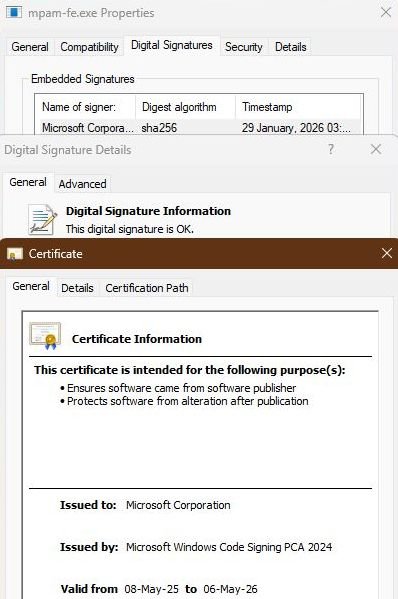The image size is (398, 599).
Task: Select the General tab in Certificate dialog
Action: [31, 286]
